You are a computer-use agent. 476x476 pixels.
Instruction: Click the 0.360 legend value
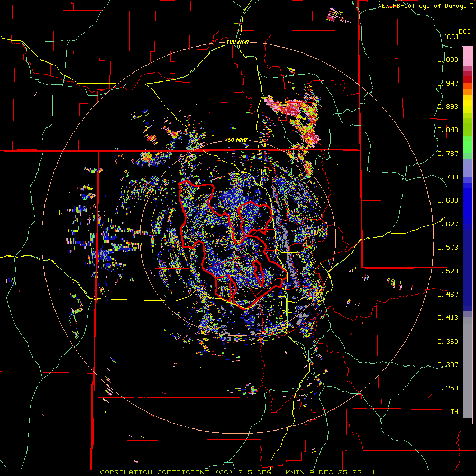coord(448,342)
